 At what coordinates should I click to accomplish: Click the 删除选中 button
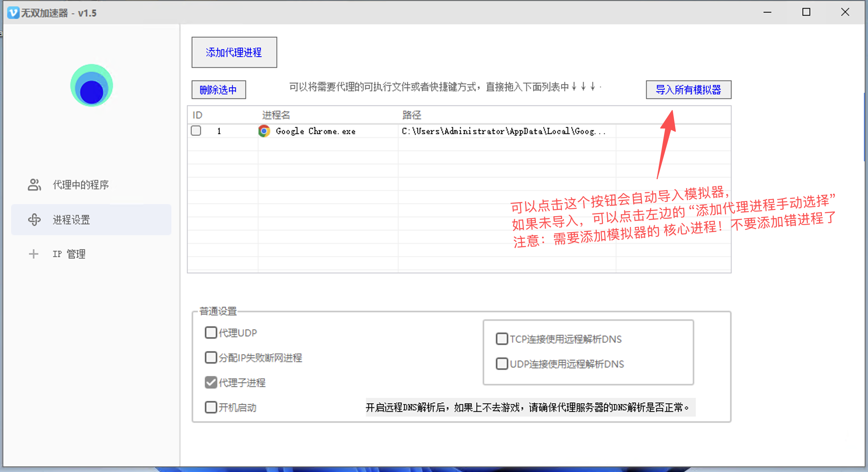point(218,89)
